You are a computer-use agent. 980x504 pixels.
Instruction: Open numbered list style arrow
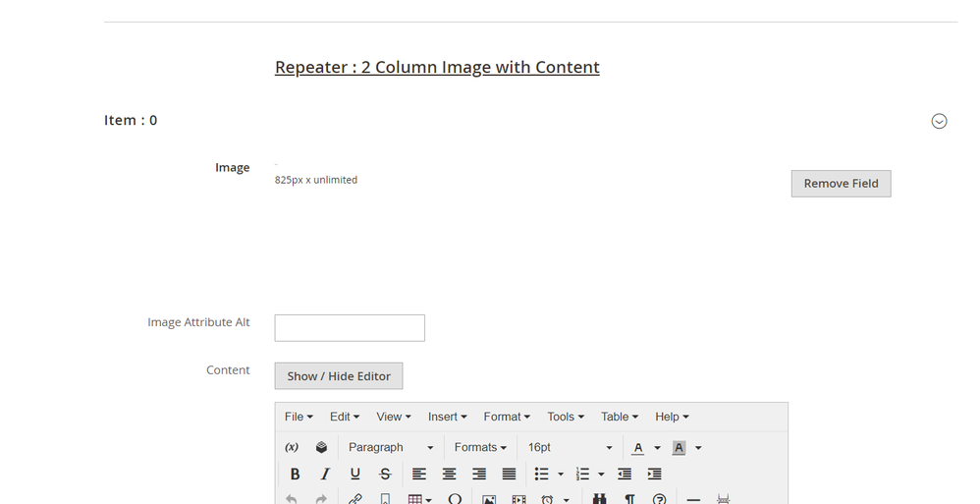pos(601,474)
